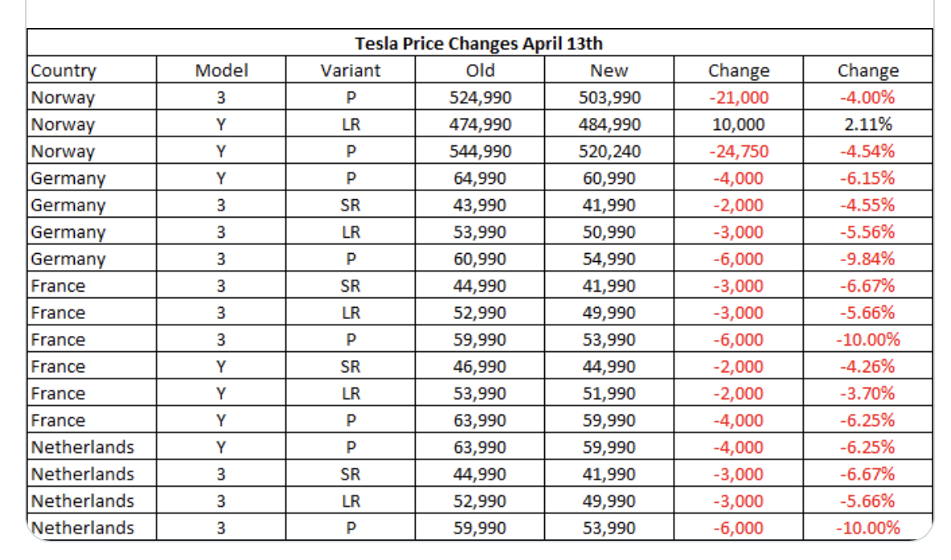
Task: Click the New price column header
Action: (609, 71)
